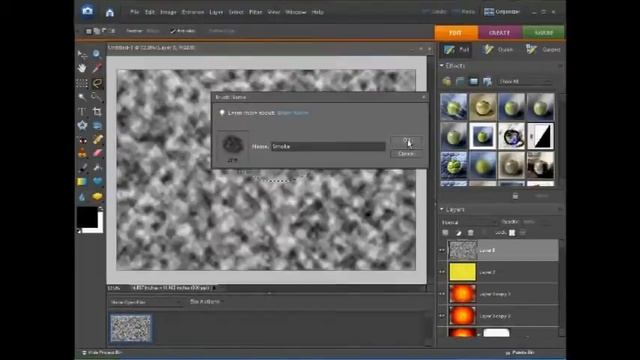
Task: Open the Filter menu
Action: point(256,12)
